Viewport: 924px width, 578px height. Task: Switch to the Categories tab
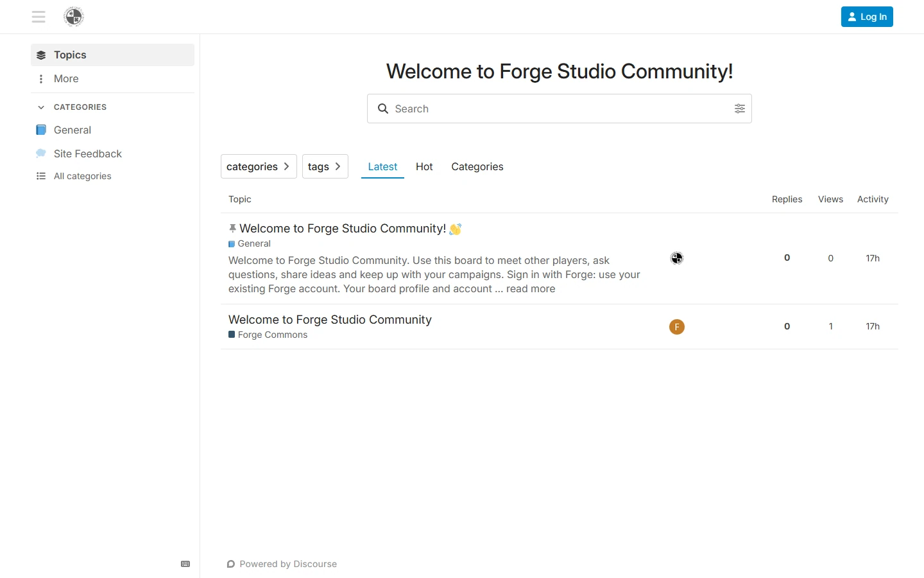[477, 166]
